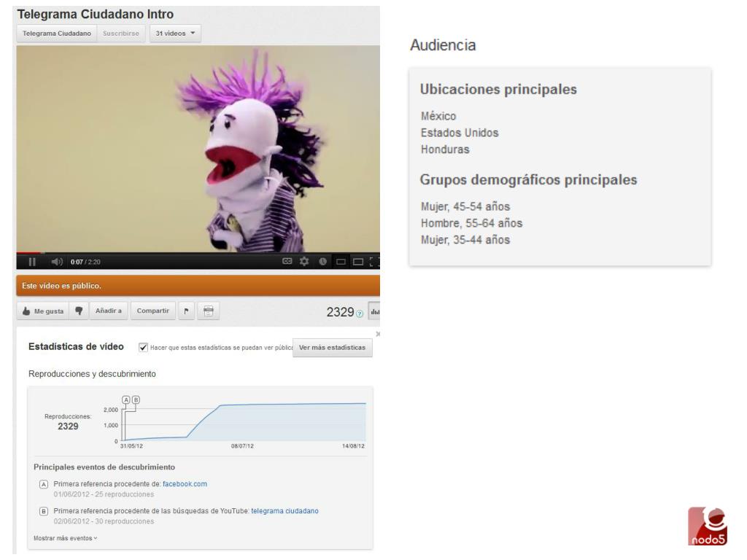This screenshot has width=747, height=560.
Task: Select México in top locations
Action: click(438, 116)
